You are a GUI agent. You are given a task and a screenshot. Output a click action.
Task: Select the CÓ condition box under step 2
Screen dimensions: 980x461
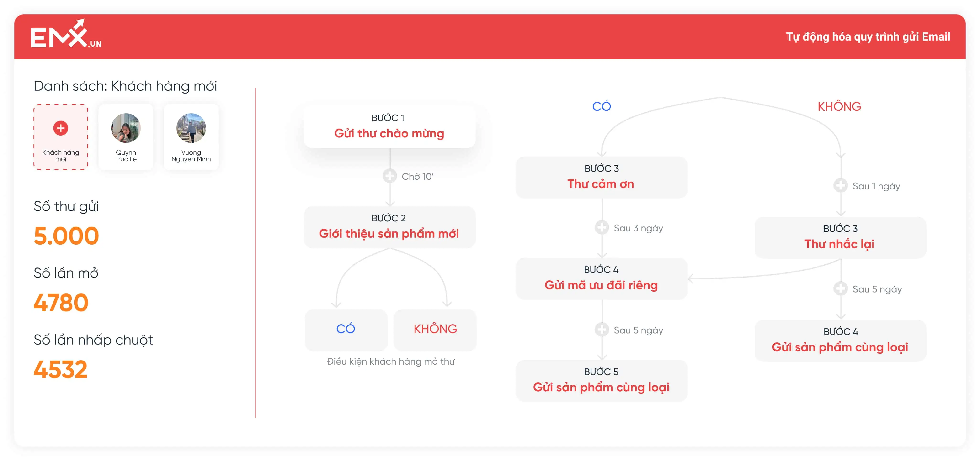coord(346,329)
